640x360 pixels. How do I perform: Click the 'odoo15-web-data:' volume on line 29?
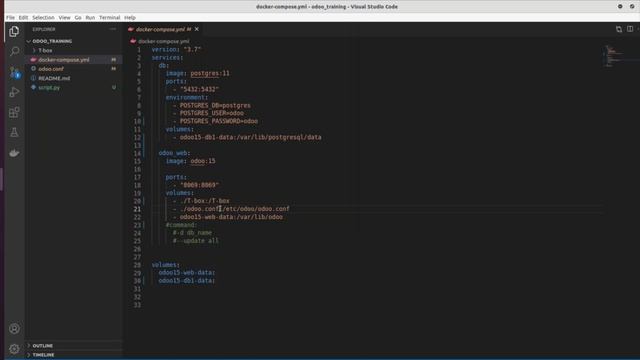(x=187, y=273)
